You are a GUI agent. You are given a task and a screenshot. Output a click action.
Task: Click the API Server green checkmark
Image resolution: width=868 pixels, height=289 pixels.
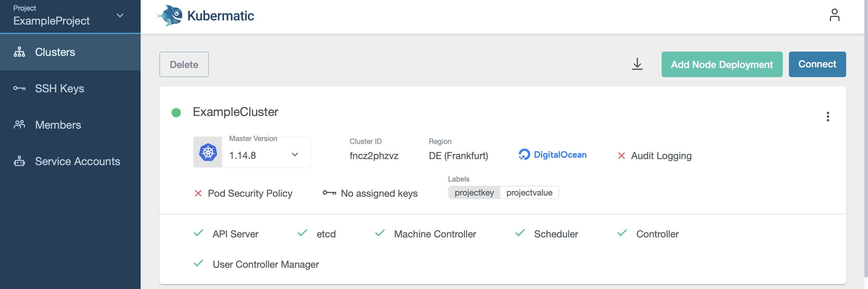click(x=199, y=233)
